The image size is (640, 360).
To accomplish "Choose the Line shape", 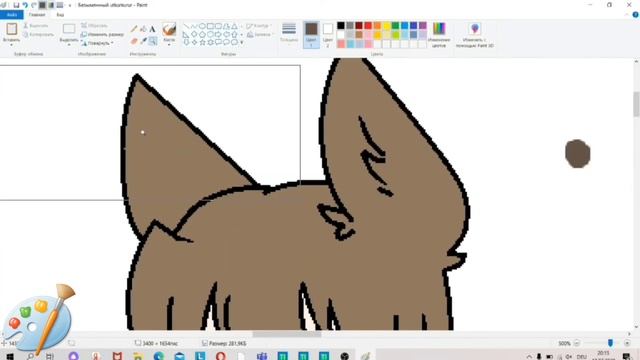I will tap(187, 26).
